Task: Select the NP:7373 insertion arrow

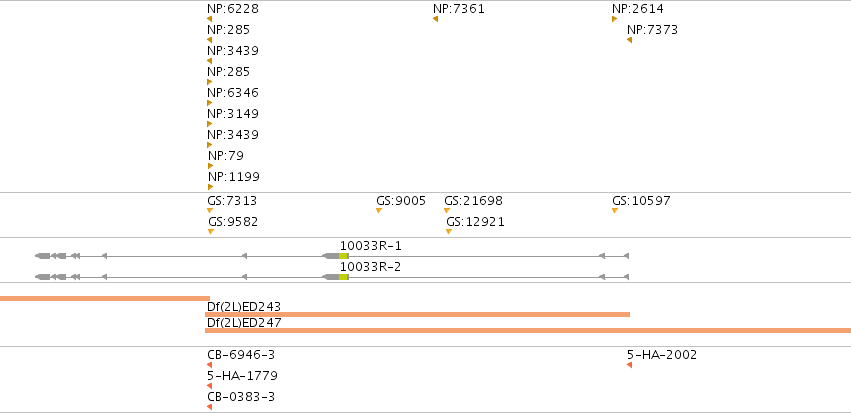Action: click(630, 40)
